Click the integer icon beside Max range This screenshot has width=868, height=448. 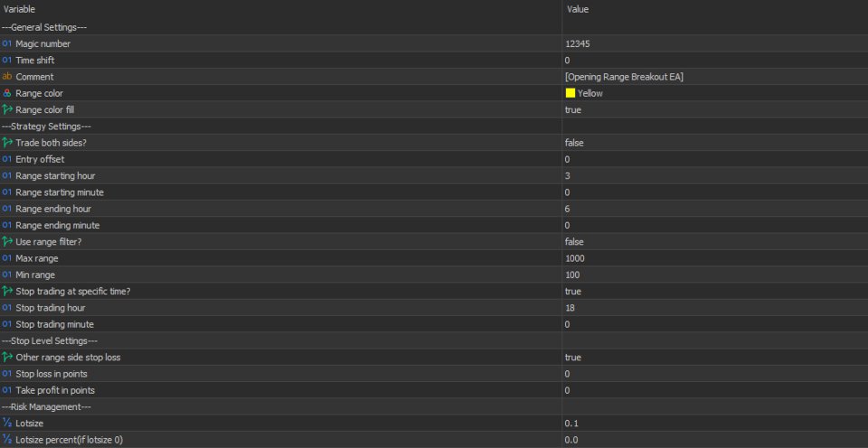point(6,258)
